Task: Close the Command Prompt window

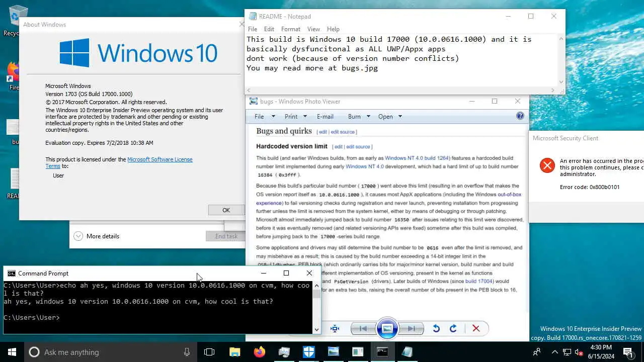Action: tap(309, 273)
